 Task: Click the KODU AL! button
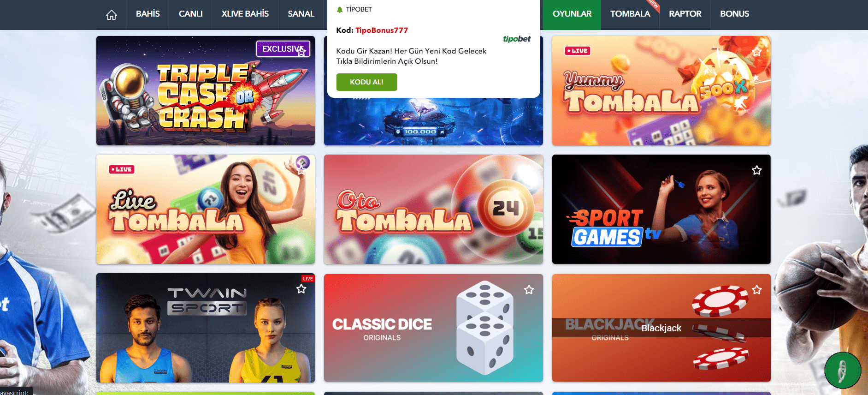(366, 82)
